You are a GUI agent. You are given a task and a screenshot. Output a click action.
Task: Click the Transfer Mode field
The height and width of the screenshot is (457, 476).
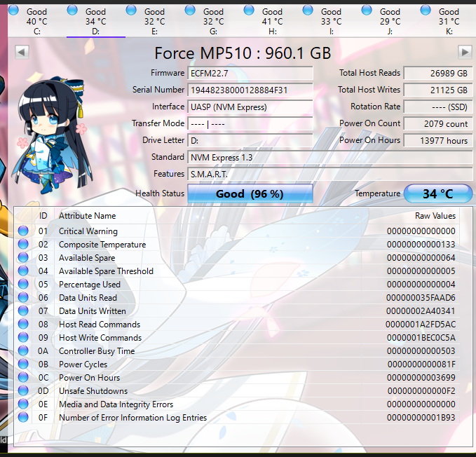(250, 124)
